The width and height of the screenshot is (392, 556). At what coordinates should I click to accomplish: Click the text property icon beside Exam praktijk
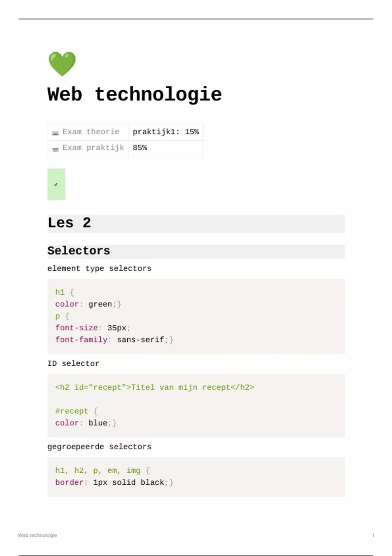(56, 149)
